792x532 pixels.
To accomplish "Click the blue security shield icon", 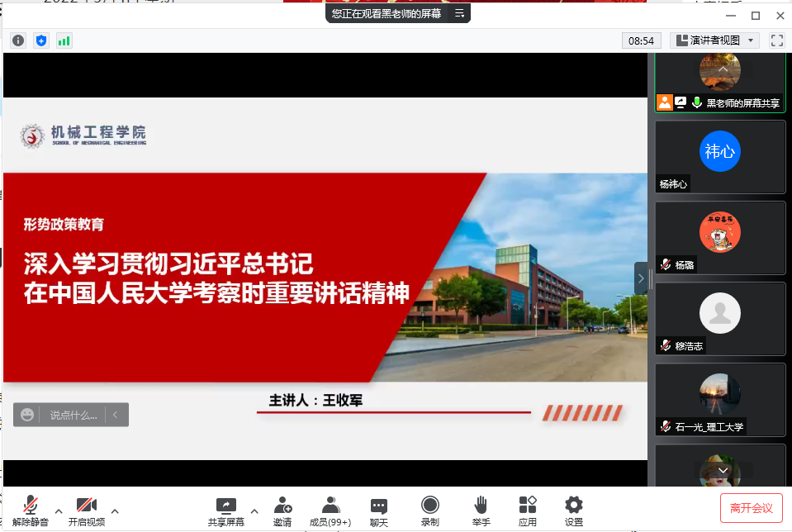I will point(41,40).
